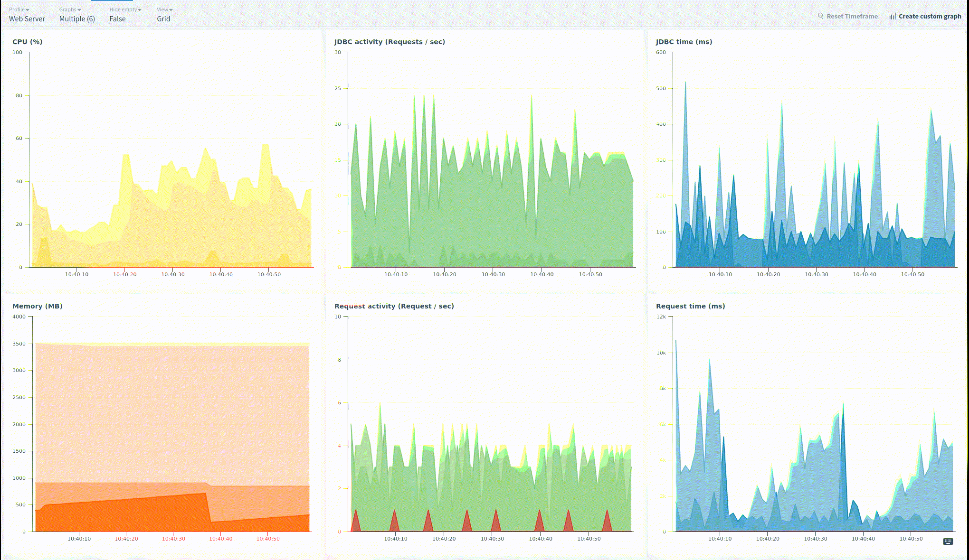Viewport: 969px width, 560px height.
Task: Click the 10:40:50 tick on the Memory graph
Action: point(268,539)
